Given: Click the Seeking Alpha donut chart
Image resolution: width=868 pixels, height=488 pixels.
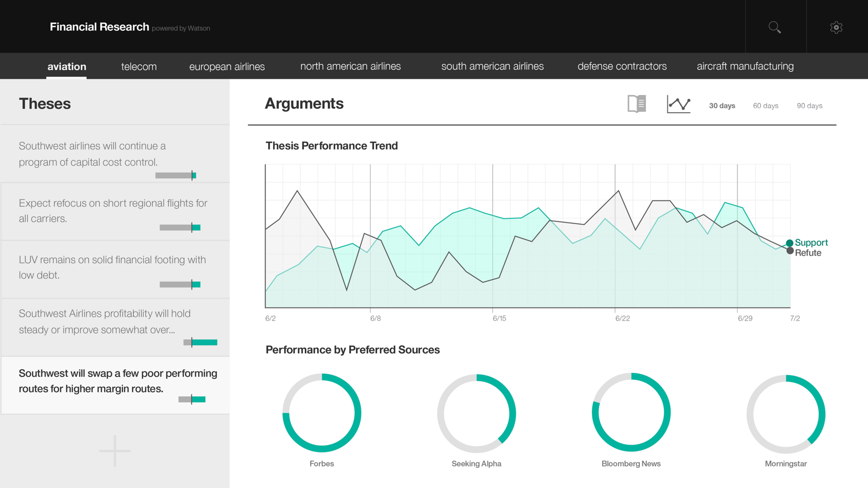Looking at the screenshot, I should point(476,413).
